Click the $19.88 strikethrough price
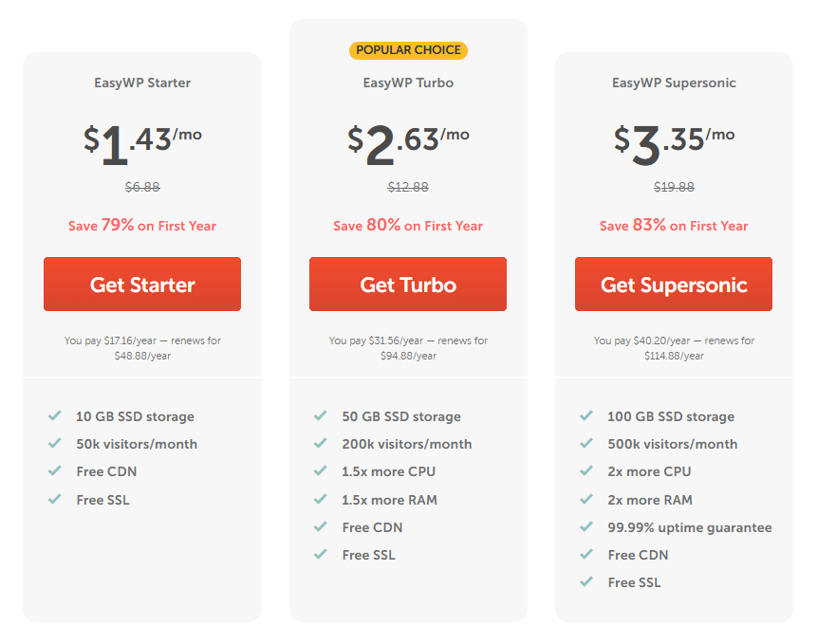The width and height of the screenshot is (817, 644). click(x=673, y=187)
